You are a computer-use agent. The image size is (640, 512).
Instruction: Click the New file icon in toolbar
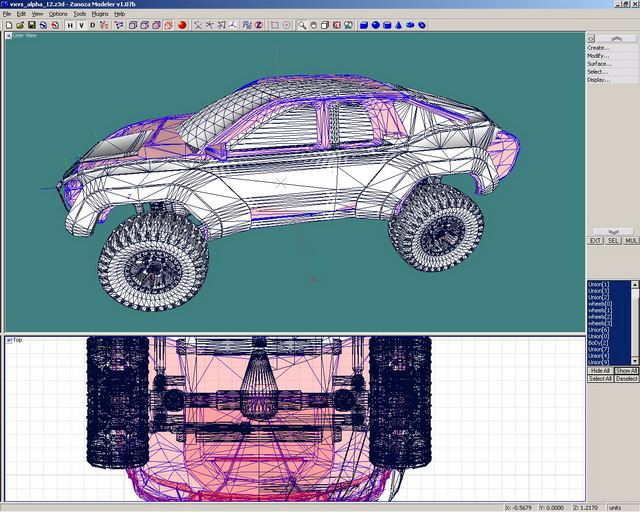[x=8, y=25]
